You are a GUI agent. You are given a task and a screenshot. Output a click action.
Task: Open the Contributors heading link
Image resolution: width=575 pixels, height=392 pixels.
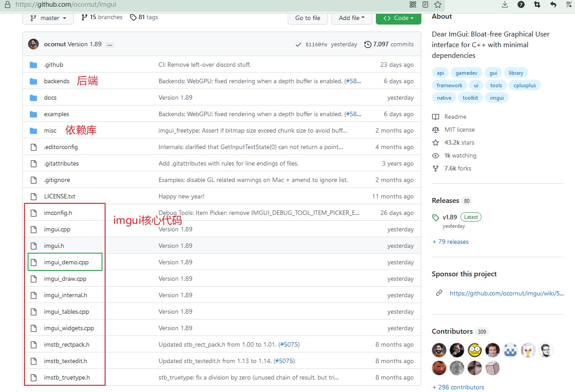coord(452,331)
